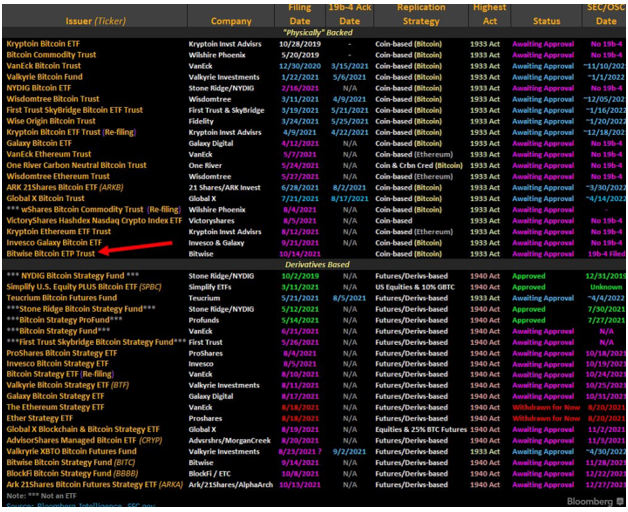This screenshot has height=512, width=628.
Task: Click the 10/14/2021 filing date
Action: point(300,254)
